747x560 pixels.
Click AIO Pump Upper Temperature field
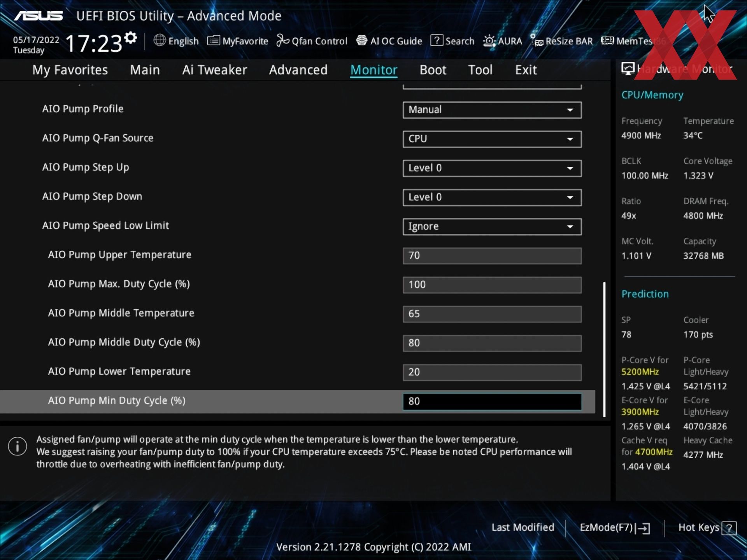point(492,255)
